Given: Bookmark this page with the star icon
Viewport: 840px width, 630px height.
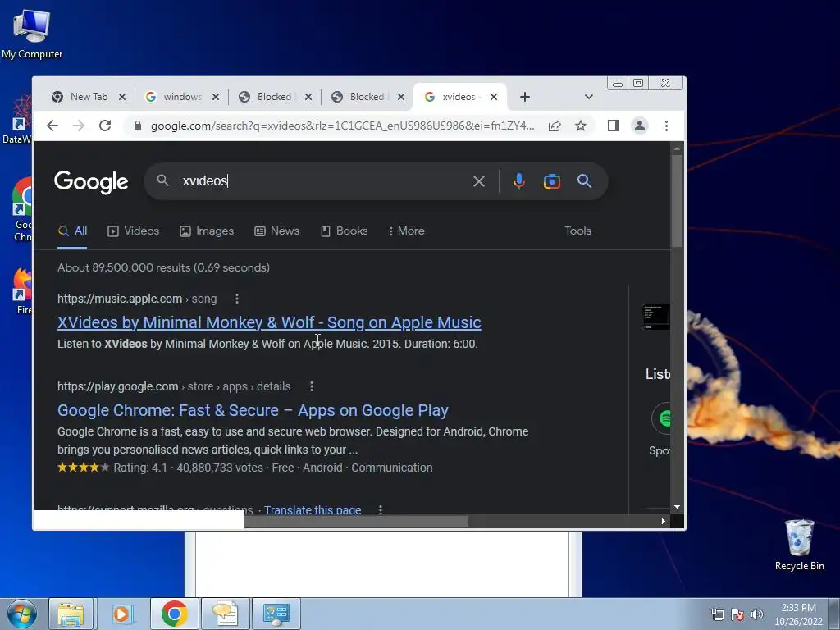Looking at the screenshot, I should [x=581, y=126].
